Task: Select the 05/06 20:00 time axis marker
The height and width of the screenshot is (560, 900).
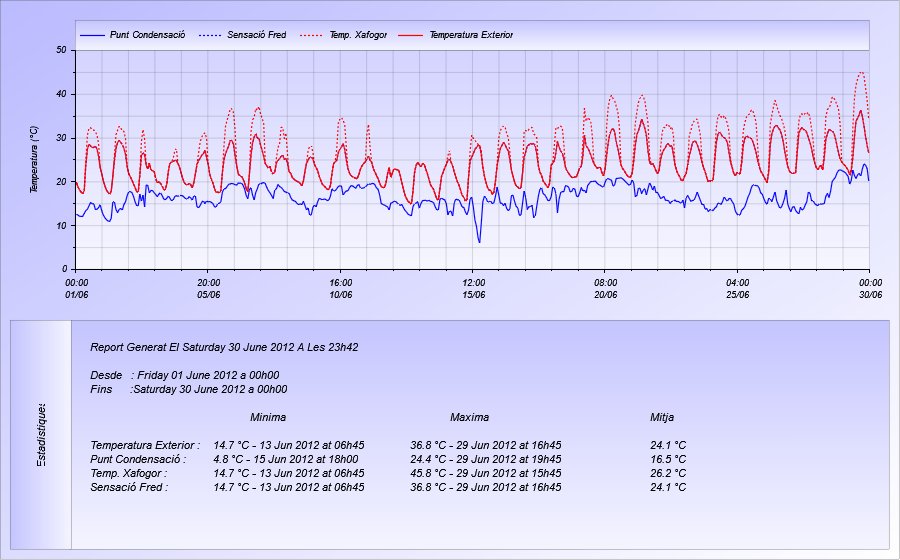Action: pos(208,288)
